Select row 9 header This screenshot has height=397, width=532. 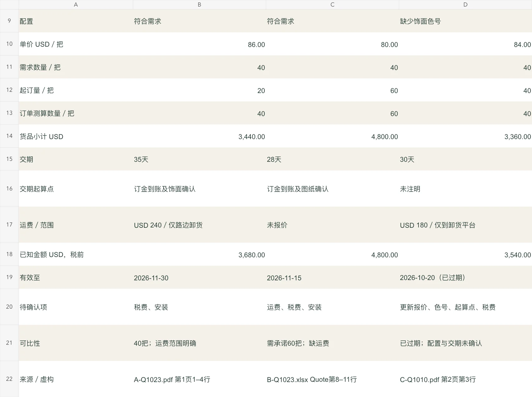coord(9,21)
